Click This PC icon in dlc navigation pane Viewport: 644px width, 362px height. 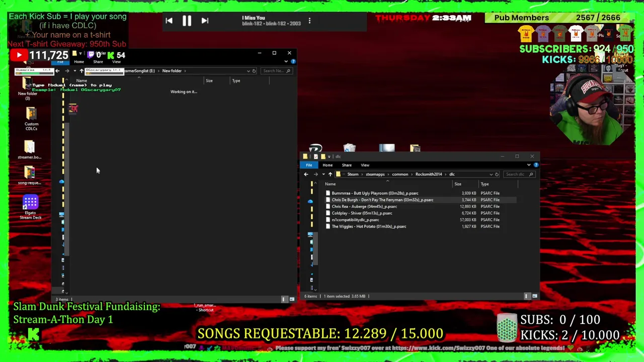point(310,234)
